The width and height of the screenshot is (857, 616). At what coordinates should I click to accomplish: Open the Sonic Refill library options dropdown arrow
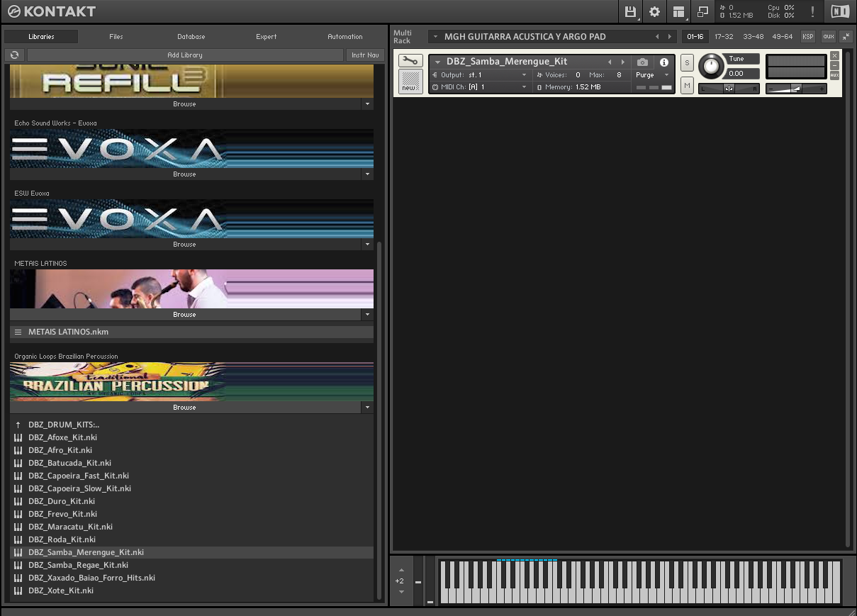tap(367, 104)
